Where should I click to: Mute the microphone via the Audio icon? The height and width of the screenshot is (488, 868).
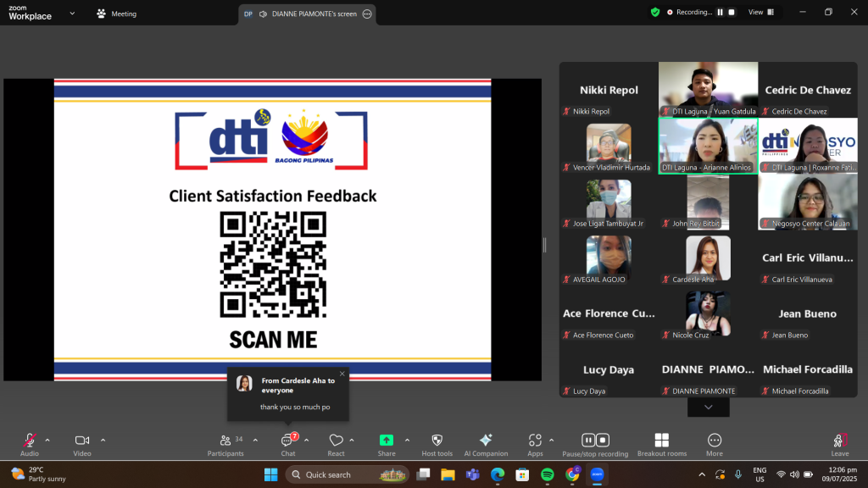29,441
